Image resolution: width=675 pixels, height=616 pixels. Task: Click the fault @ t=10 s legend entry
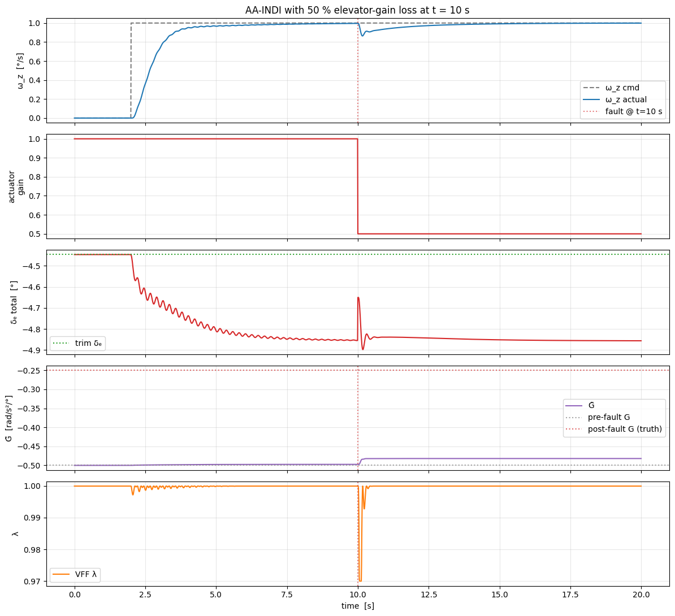click(x=622, y=111)
